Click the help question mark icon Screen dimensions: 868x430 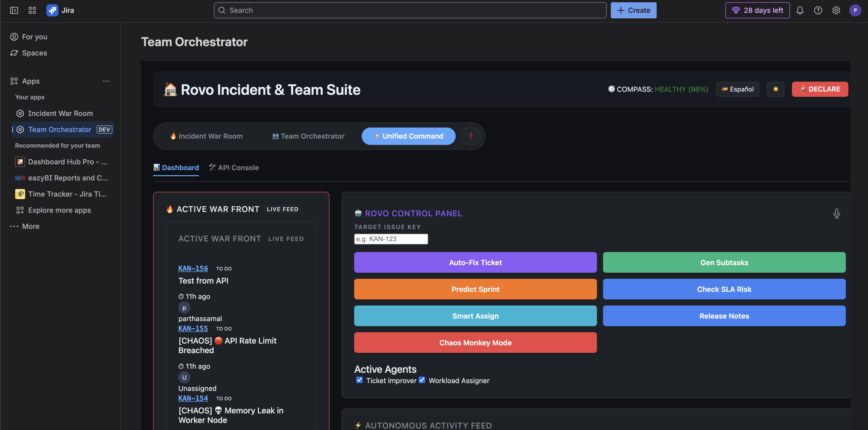818,10
